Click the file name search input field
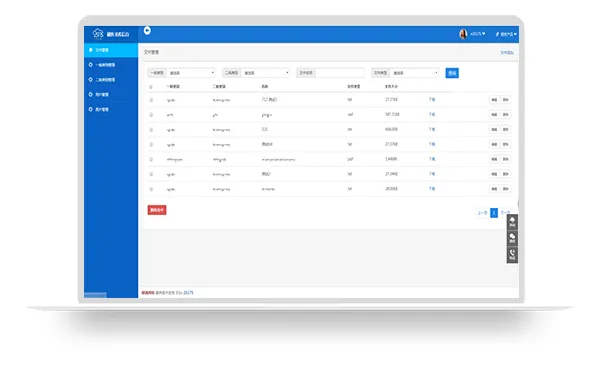Viewport: 600px width, 367px height. (339, 73)
